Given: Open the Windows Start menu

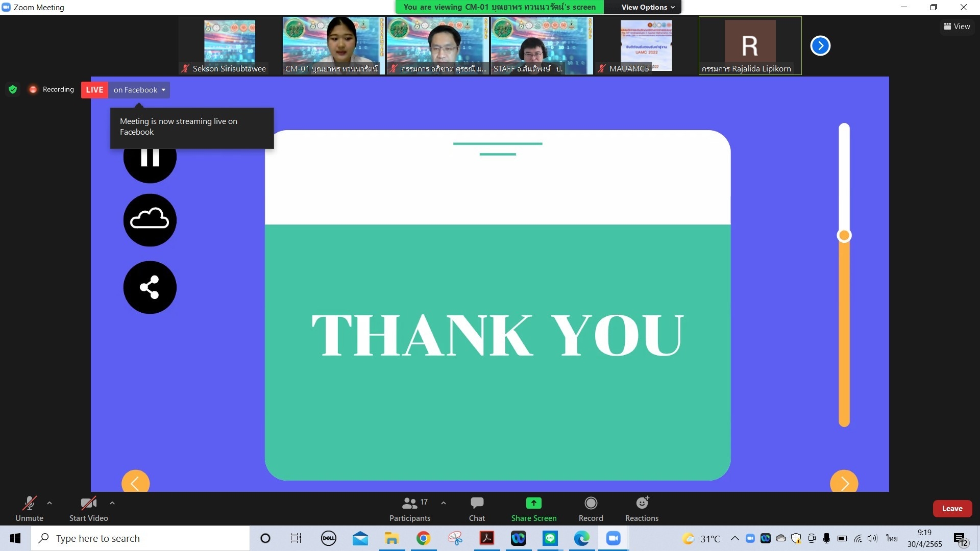Looking at the screenshot, I should pyautogui.click(x=15, y=538).
